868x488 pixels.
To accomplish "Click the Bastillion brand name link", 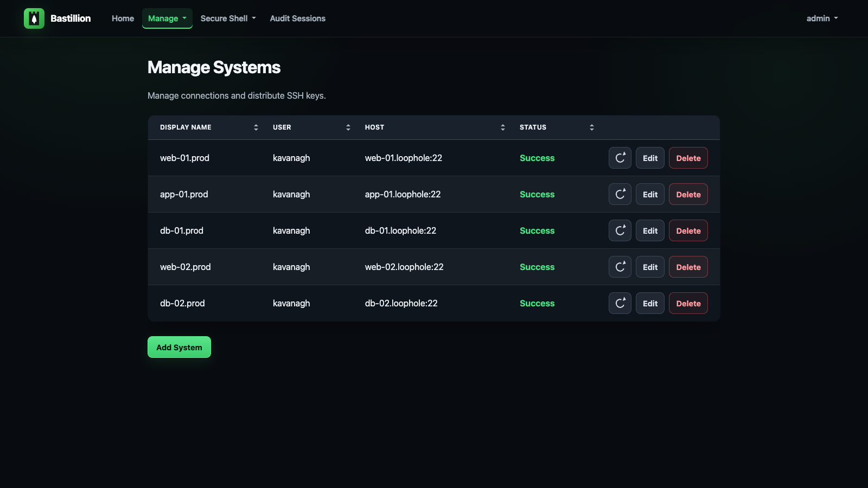I will 71,18.
